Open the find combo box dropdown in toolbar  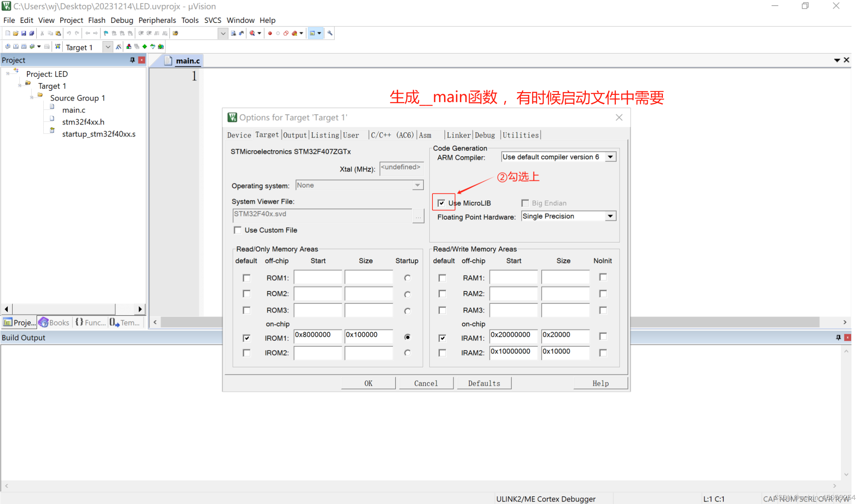click(x=223, y=33)
